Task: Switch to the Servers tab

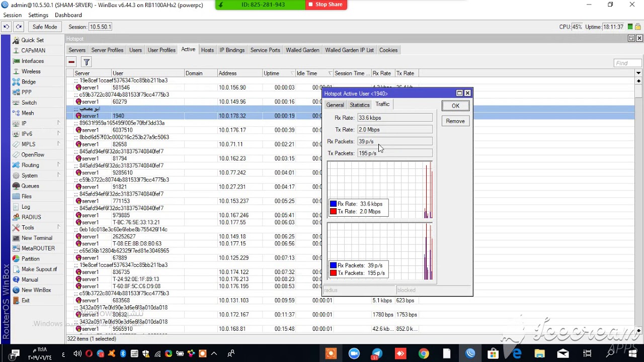Action: click(77, 50)
